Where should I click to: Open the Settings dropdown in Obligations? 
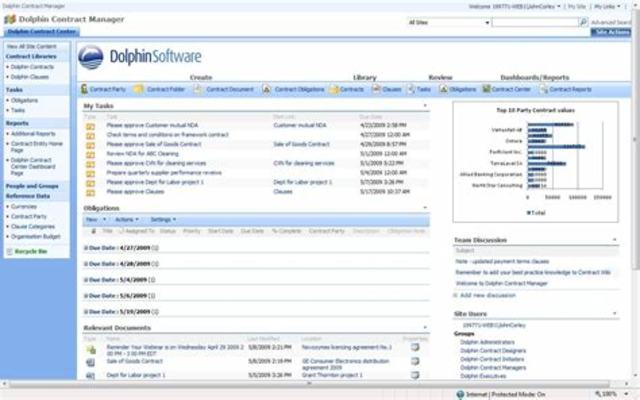pyautogui.click(x=163, y=220)
